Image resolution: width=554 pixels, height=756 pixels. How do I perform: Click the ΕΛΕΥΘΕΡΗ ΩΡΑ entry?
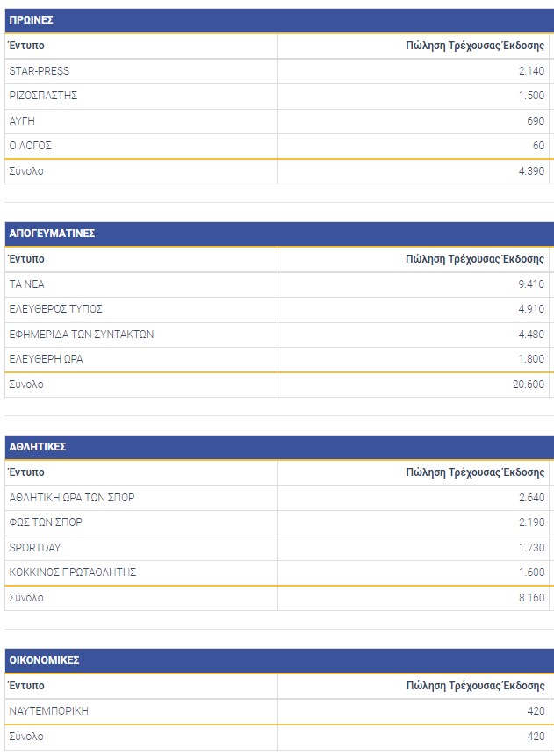tap(46, 359)
